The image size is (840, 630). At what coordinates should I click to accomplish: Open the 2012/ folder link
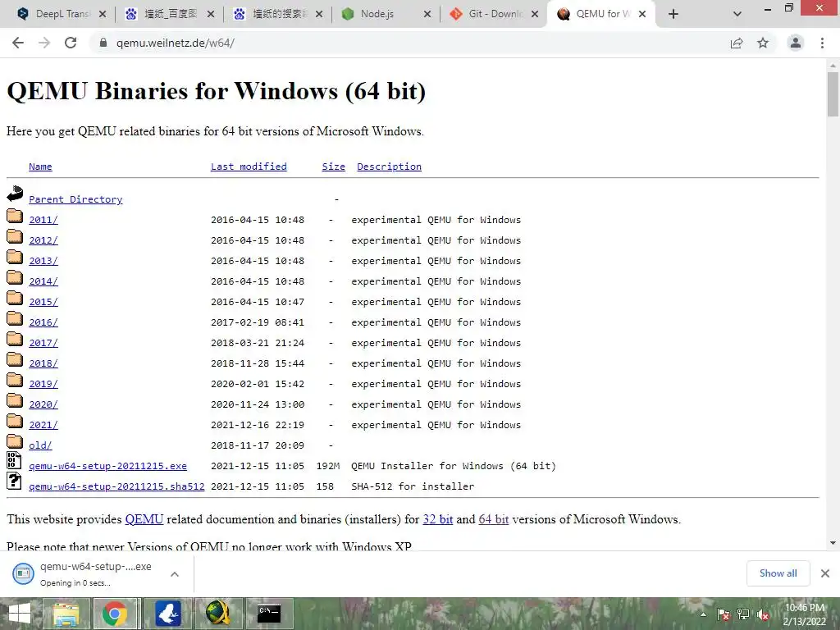click(x=43, y=240)
